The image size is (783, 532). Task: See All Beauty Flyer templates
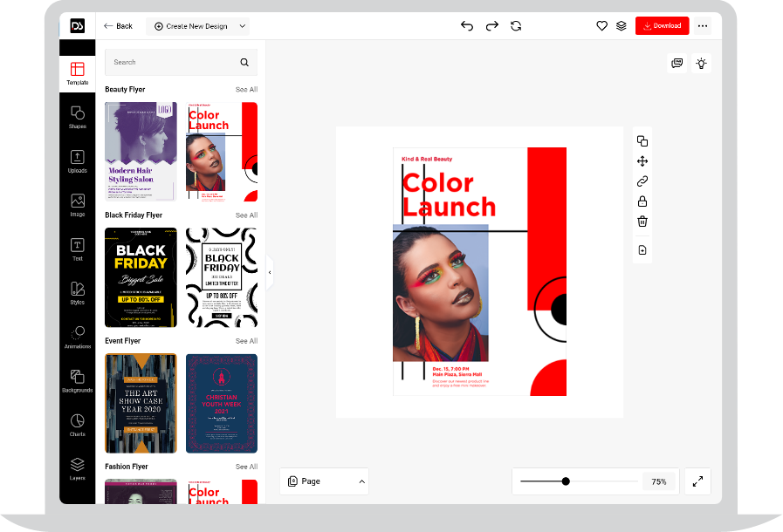(247, 89)
